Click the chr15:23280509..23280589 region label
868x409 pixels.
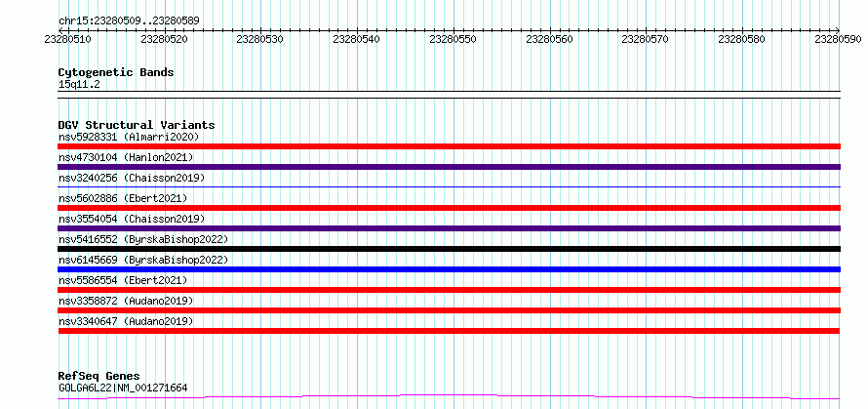(x=129, y=21)
